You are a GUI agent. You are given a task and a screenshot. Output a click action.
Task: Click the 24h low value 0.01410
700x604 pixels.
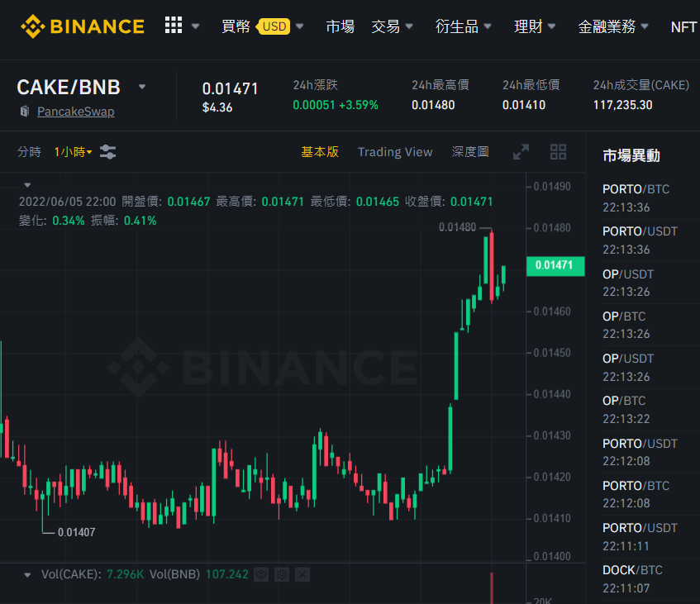(x=524, y=105)
